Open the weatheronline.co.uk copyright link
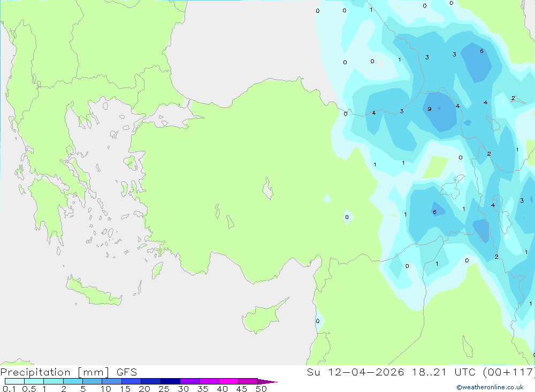Screen dimensions: 535x392 pos(490,387)
